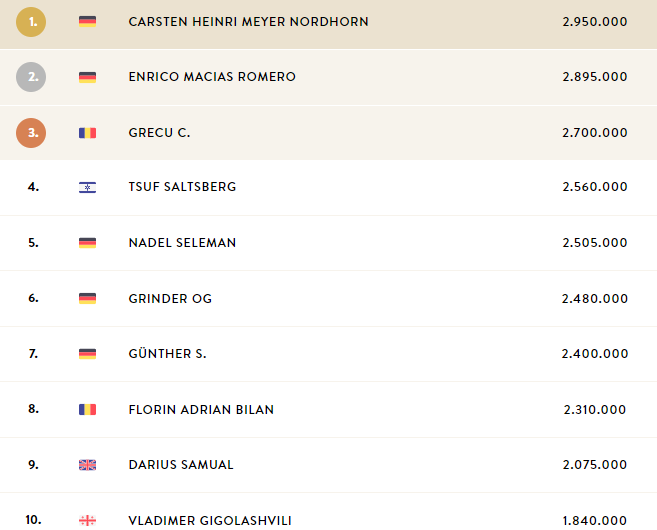
Task: Click rank number 4 in the list
Action: point(33,187)
